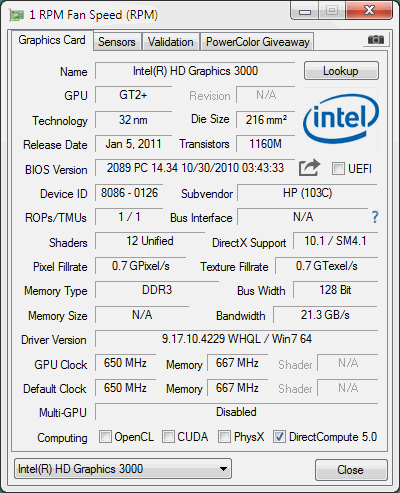
Task: Toggle the PhysX checkbox
Action: click(224, 437)
